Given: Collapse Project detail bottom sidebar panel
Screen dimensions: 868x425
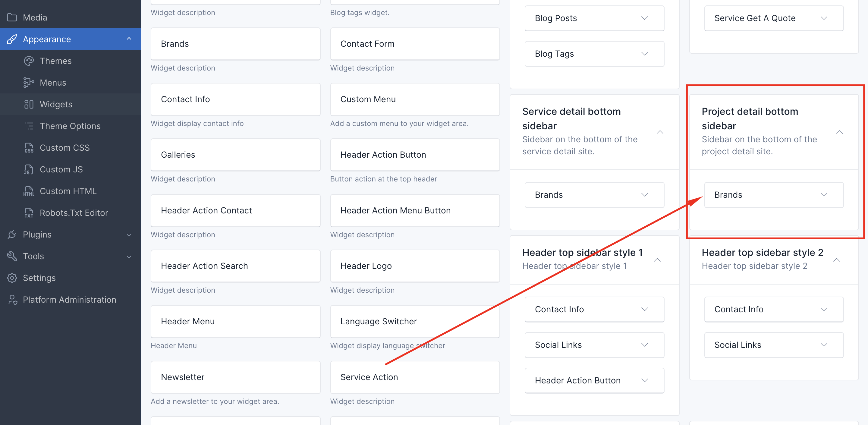Looking at the screenshot, I should point(839,132).
